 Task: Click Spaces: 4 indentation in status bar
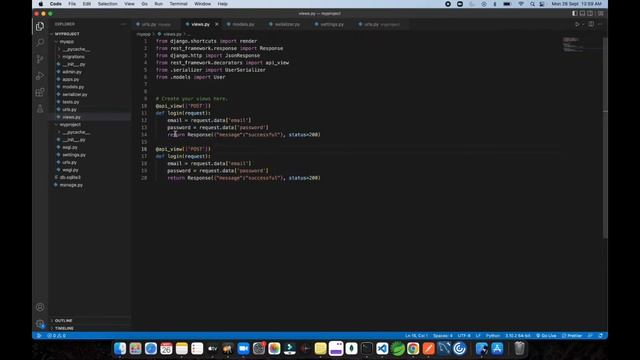point(442,336)
